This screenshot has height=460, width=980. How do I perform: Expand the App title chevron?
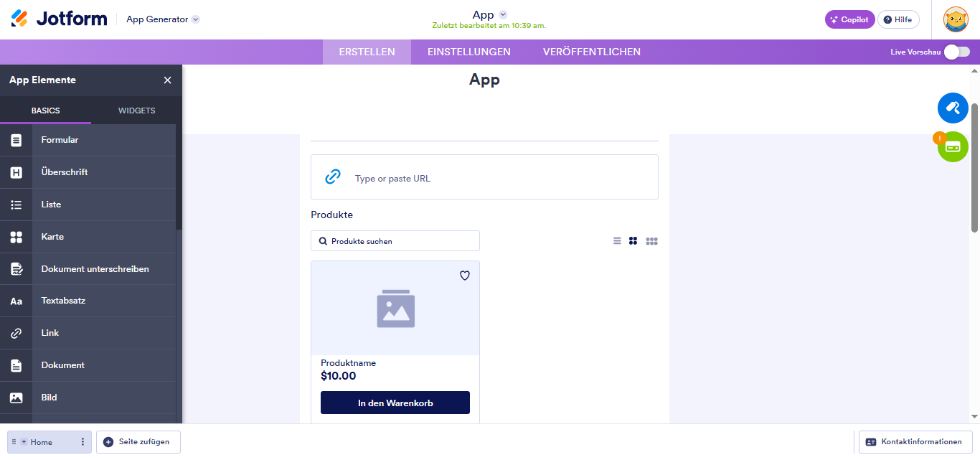(x=502, y=14)
